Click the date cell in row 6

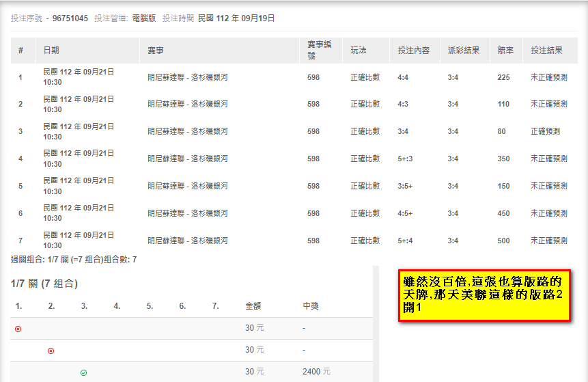click(79, 213)
